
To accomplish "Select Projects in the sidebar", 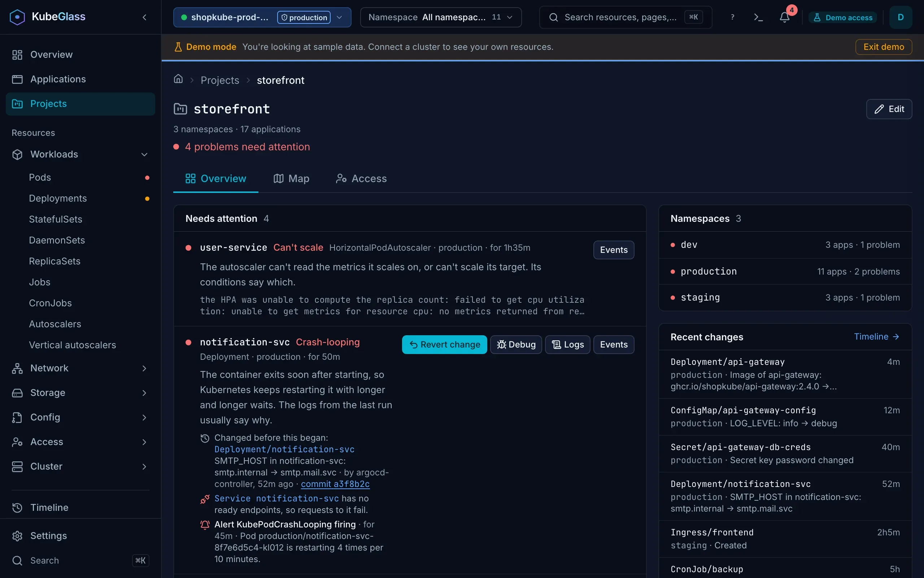I will click(x=80, y=104).
